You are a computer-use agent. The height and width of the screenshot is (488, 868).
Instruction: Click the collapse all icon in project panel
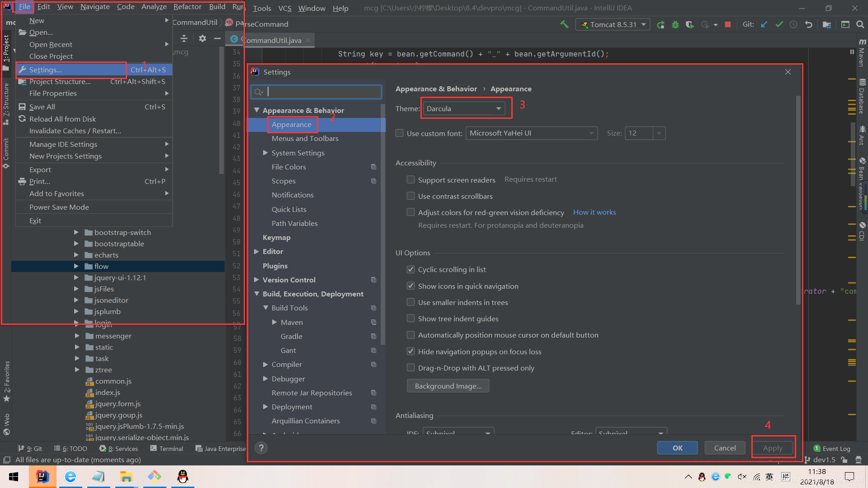point(184,38)
